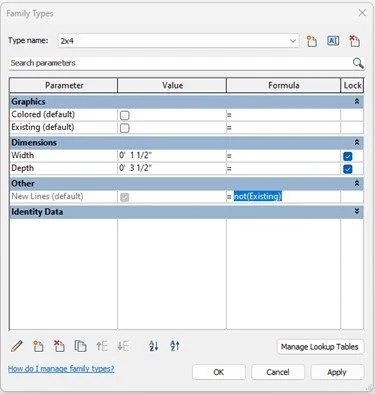The image size is (375, 394).
Task: Click inside the Search parameters field
Action: (180, 63)
